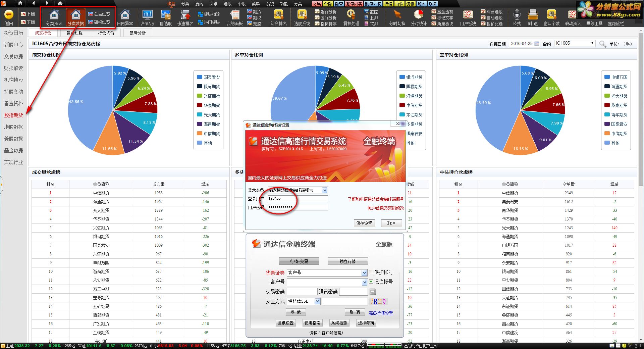Open 分类资讯 house icon in toolbar
The image size is (644, 349).
pos(54,15)
